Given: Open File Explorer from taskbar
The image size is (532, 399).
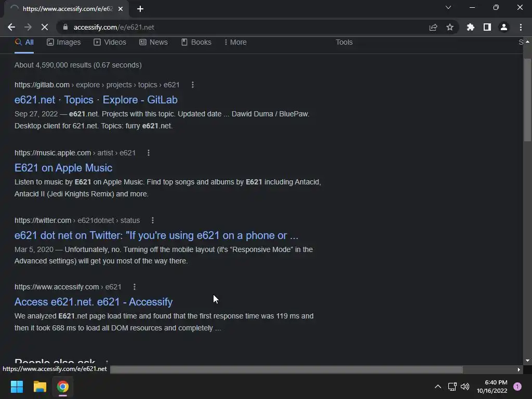Looking at the screenshot, I should click(39, 387).
